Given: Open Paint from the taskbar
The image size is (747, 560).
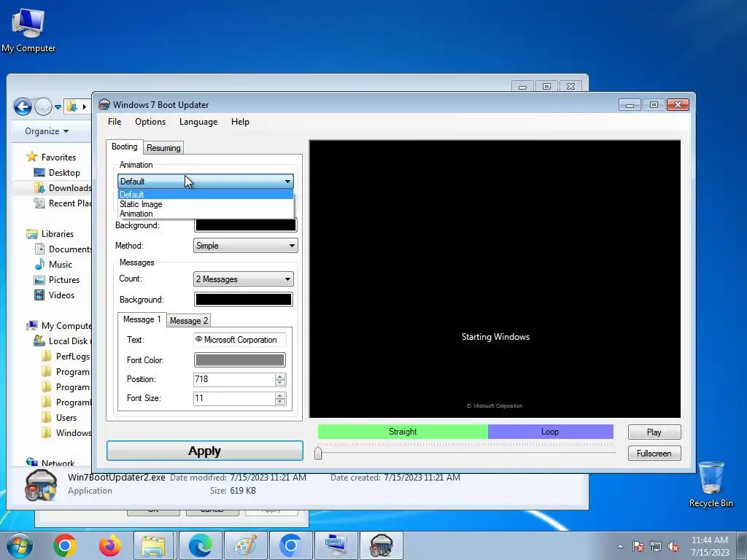Looking at the screenshot, I should 246,545.
